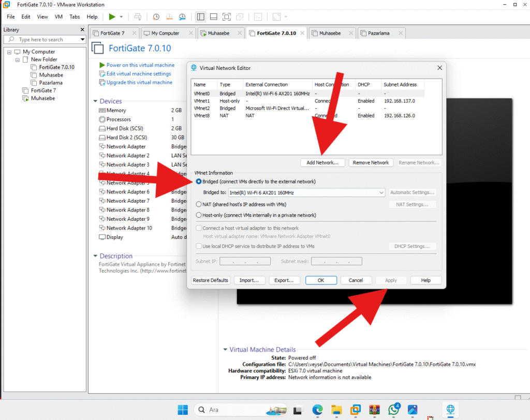
Task: Select the Host-only radio option
Action: [199, 215]
